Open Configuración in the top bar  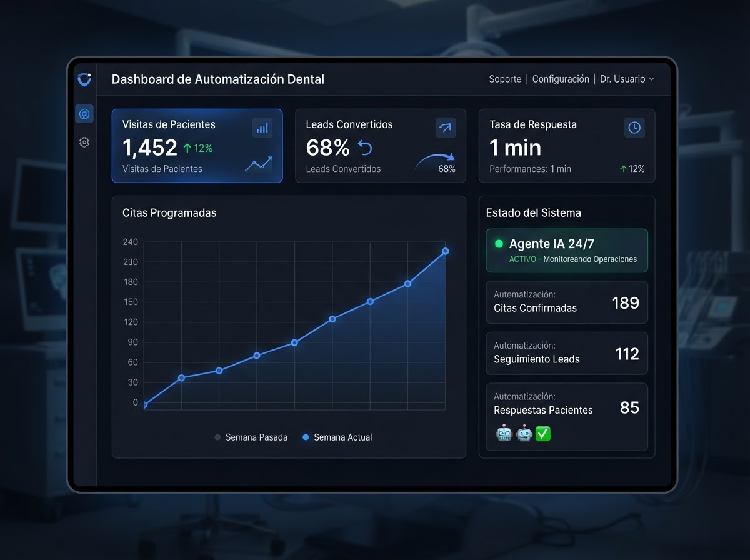(x=561, y=79)
